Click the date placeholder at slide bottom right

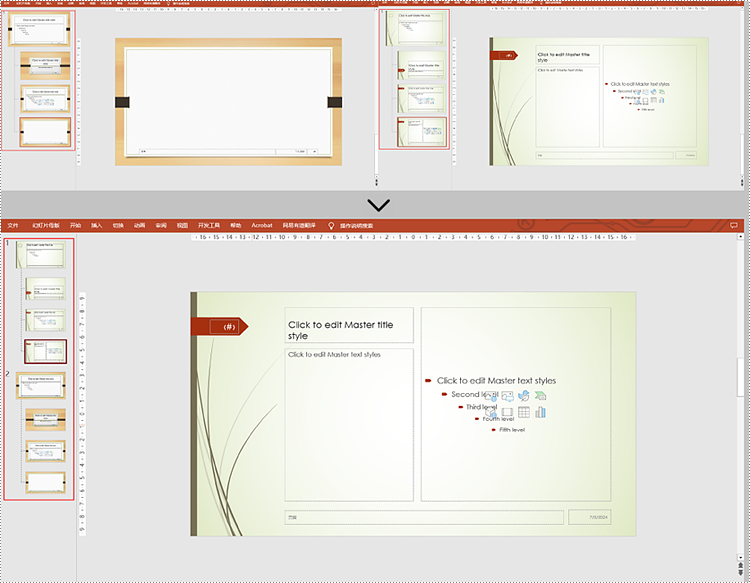coord(590,517)
